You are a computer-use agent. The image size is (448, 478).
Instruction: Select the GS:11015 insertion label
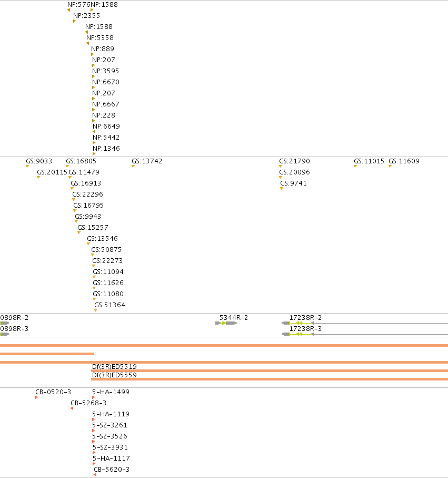[x=369, y=161]
